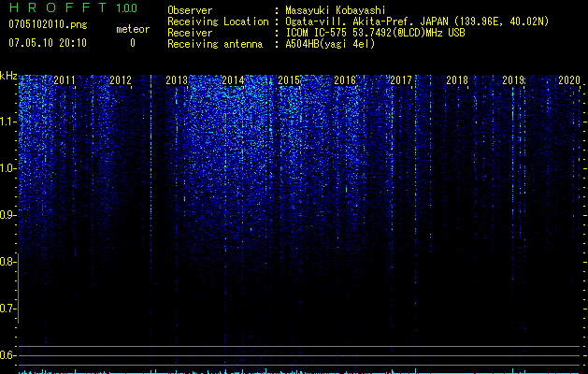Select the 2011 time marker

tap(65, 80)
